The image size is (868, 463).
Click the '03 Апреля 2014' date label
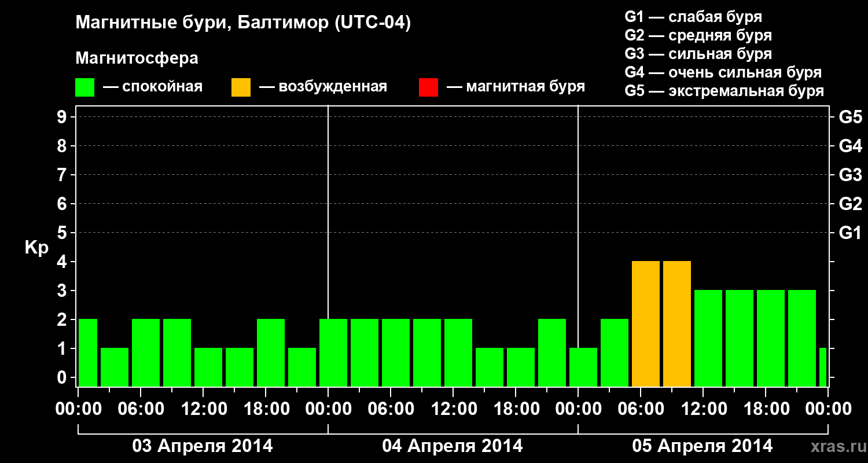[203, 446]
